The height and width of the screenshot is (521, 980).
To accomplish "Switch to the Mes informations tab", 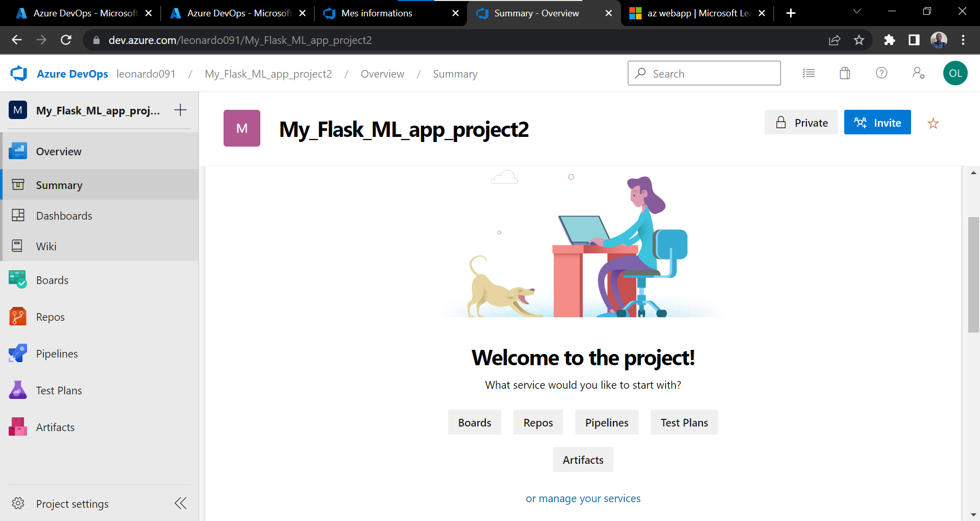I will coord(376,13).
